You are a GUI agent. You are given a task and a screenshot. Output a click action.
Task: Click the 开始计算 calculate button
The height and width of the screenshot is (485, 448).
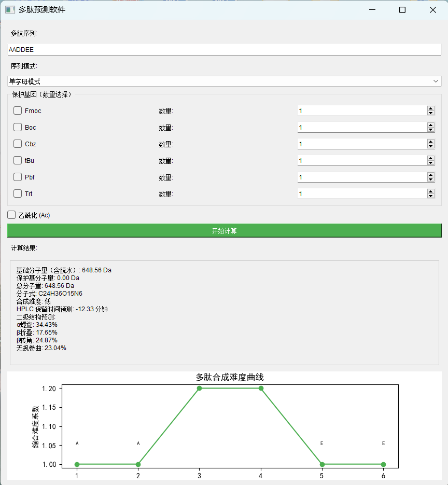(x=224, y=230)
